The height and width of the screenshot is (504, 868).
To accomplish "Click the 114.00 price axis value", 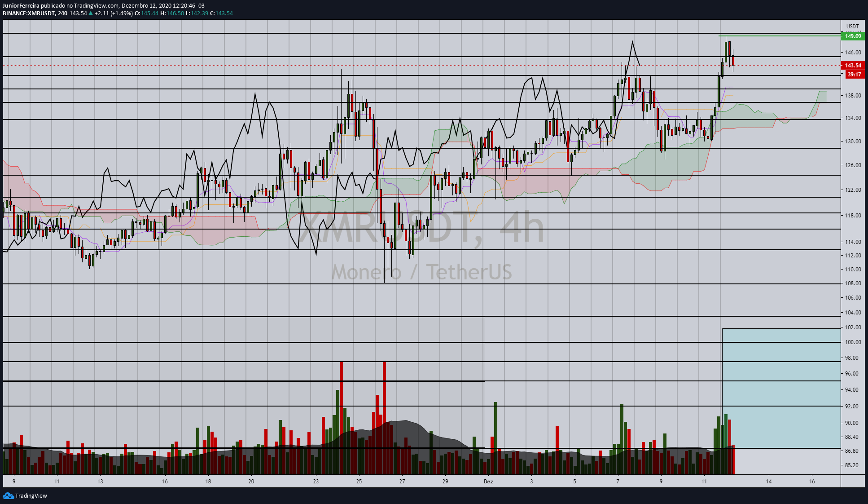I will pos(853,242).
